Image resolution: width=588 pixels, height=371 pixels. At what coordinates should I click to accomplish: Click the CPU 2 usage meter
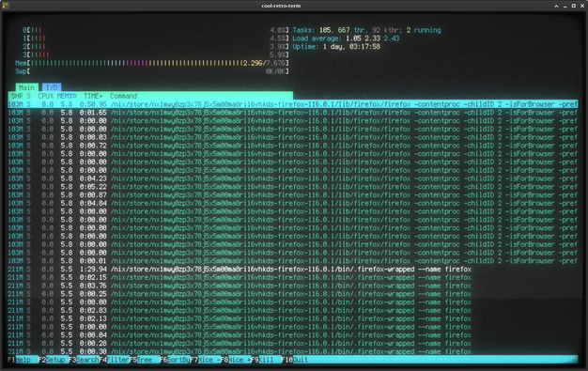pos(156,47)
